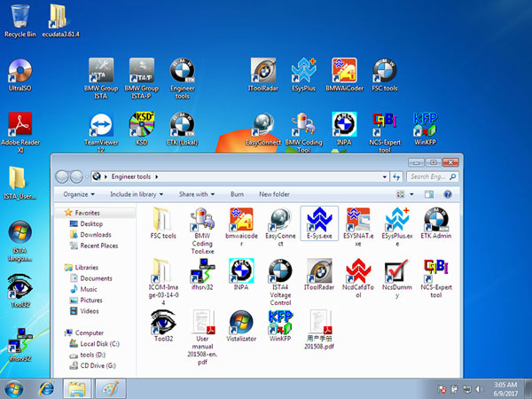The image size is (532, 399).
Task: Open BMW Coding Tool desktop shortcut
Action: pyautogui.click(x=303, y=132)
